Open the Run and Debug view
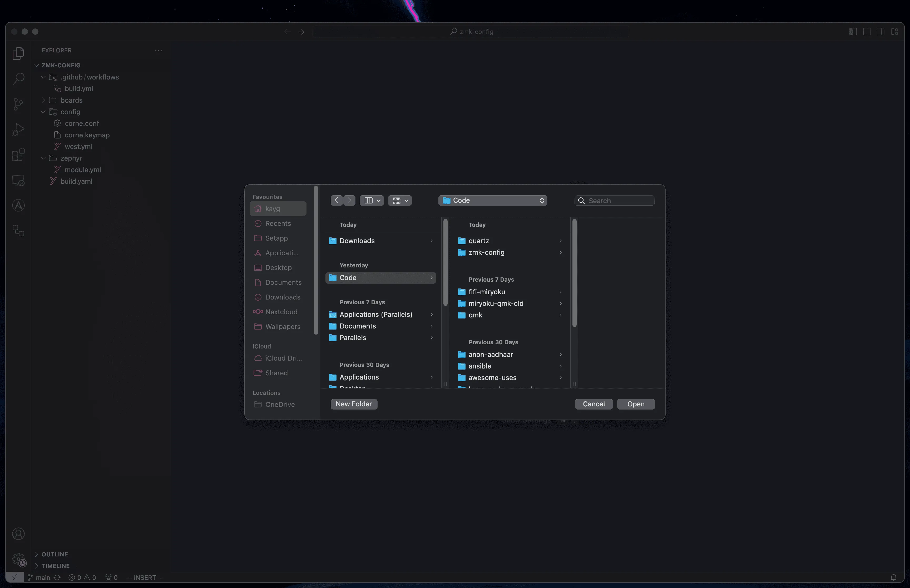The height and width of the screenshot is (588, 910). [18, 129]
